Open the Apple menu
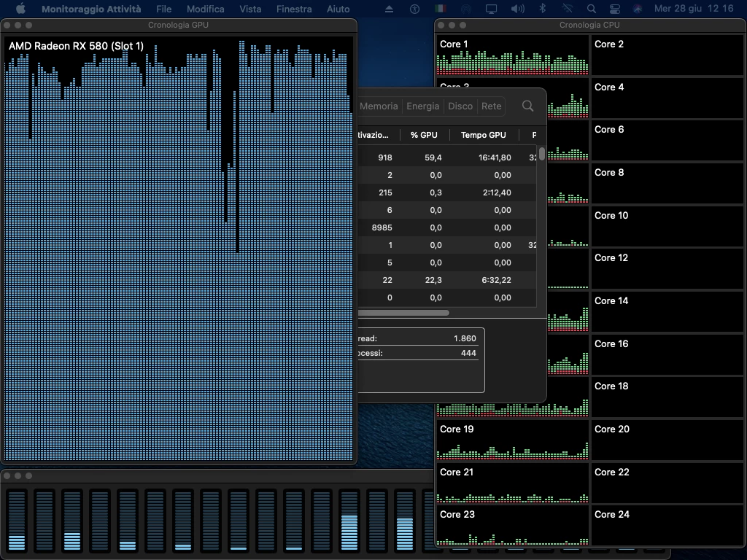The width and height of the screenshot is (747, 560). (20, 9)
